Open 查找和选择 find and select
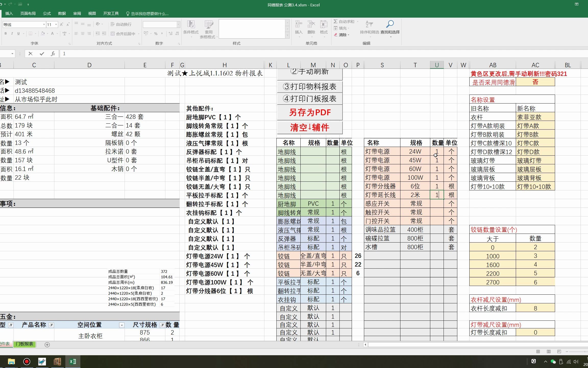 point(390,29)
